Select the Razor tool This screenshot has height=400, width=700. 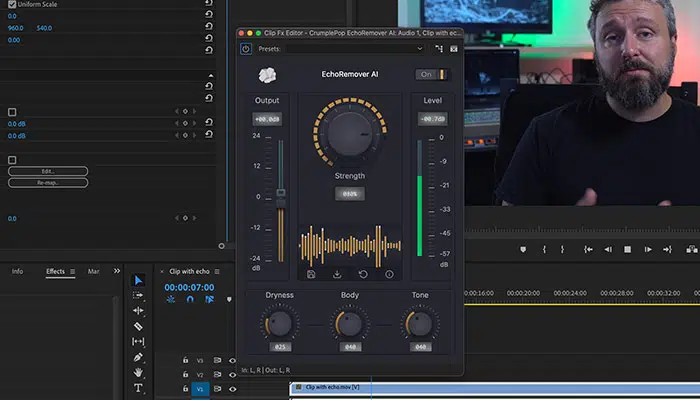[x=138, y=326]
